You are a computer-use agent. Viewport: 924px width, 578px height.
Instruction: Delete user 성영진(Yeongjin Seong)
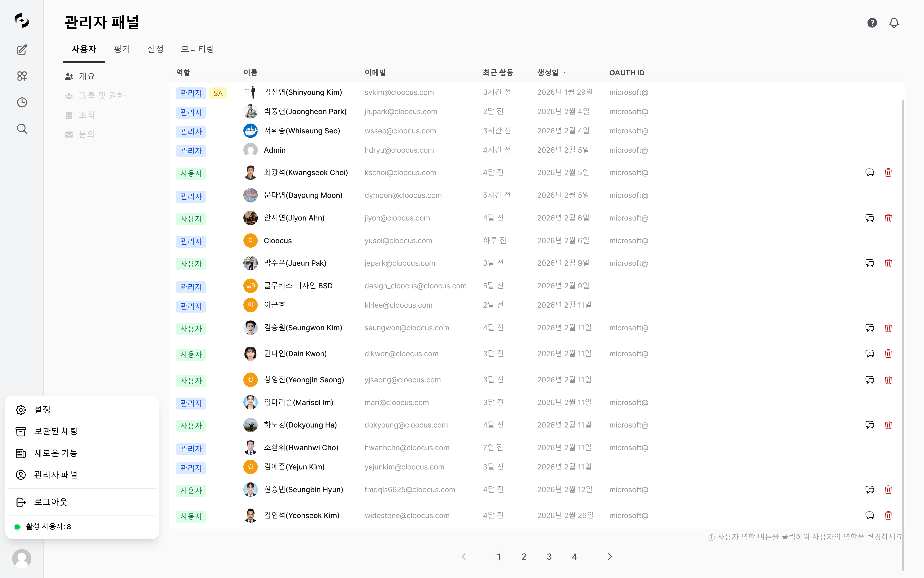[888, 380]
